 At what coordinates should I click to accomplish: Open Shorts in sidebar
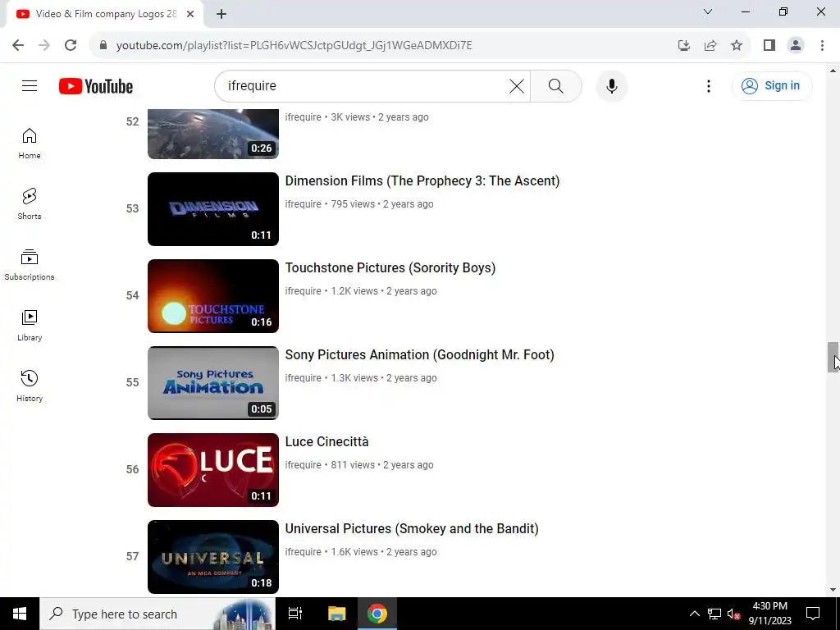pyautogui.click(x=30, y=204)
